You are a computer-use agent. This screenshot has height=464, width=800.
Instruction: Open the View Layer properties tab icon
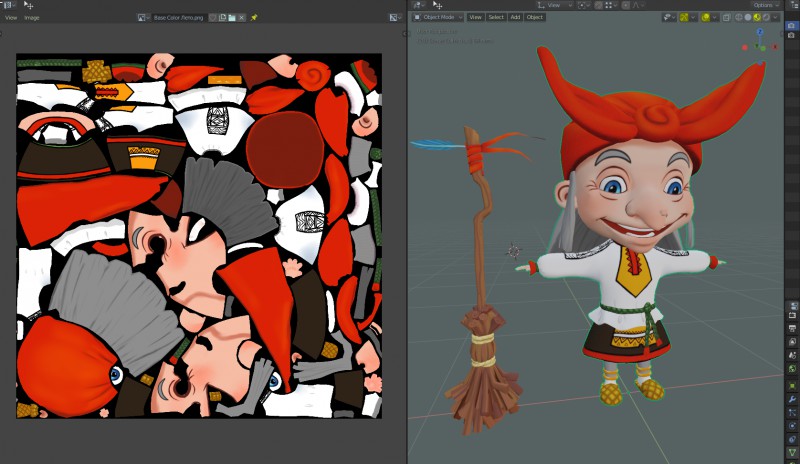(x=792, y=341)
